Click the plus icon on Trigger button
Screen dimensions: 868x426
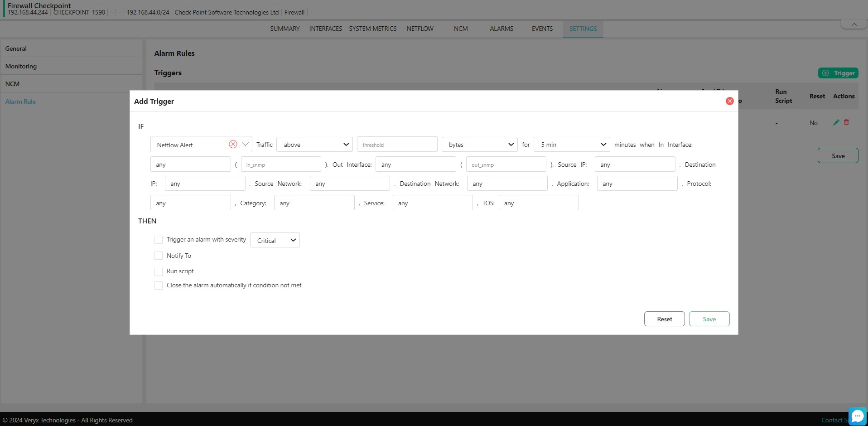click(825, 73)
